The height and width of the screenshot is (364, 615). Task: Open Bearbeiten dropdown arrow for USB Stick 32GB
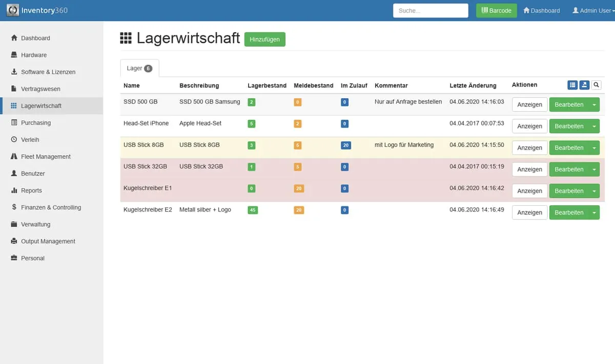pyautogui.click(x=594, y=169)
